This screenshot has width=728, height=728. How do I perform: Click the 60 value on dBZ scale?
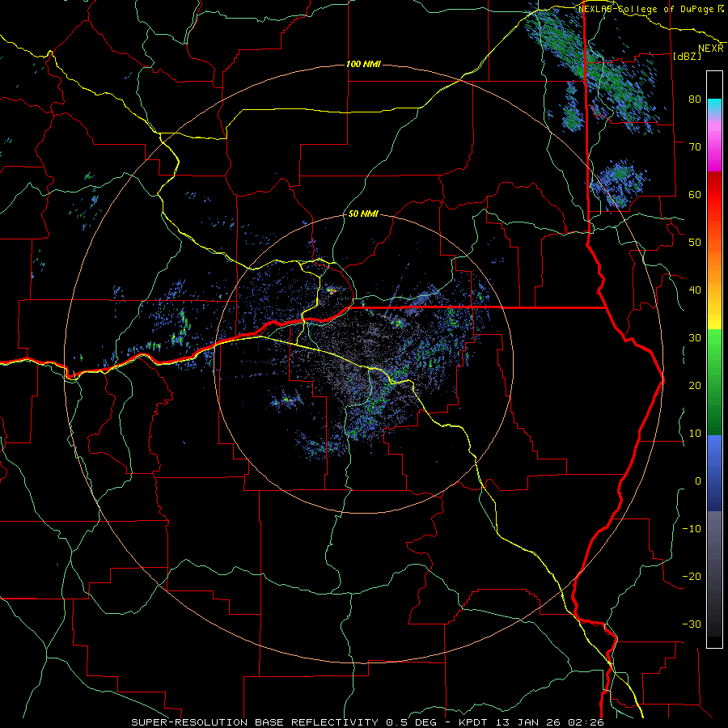pyautogui.click(x=695, y=194)
